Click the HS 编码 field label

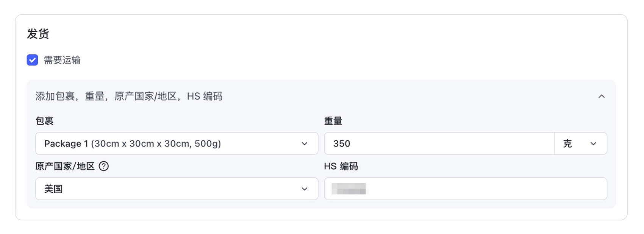click(341, 166)
